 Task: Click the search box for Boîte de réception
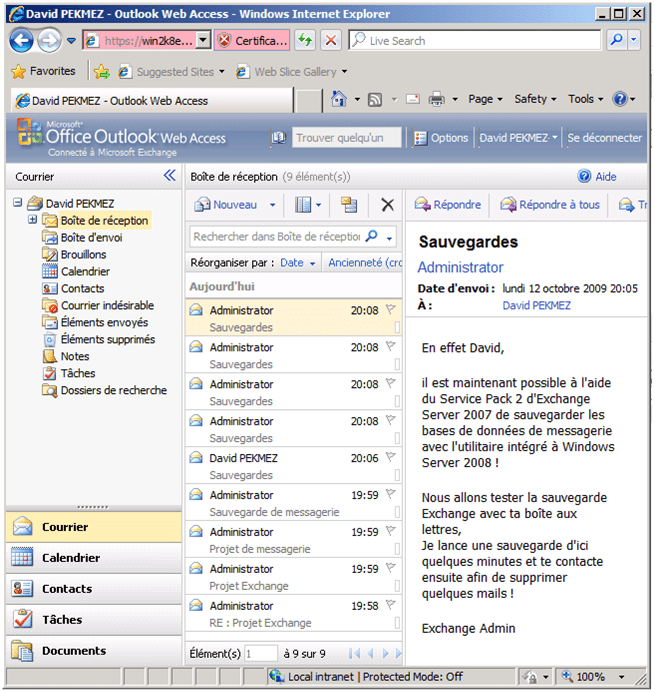coord(276,237)
